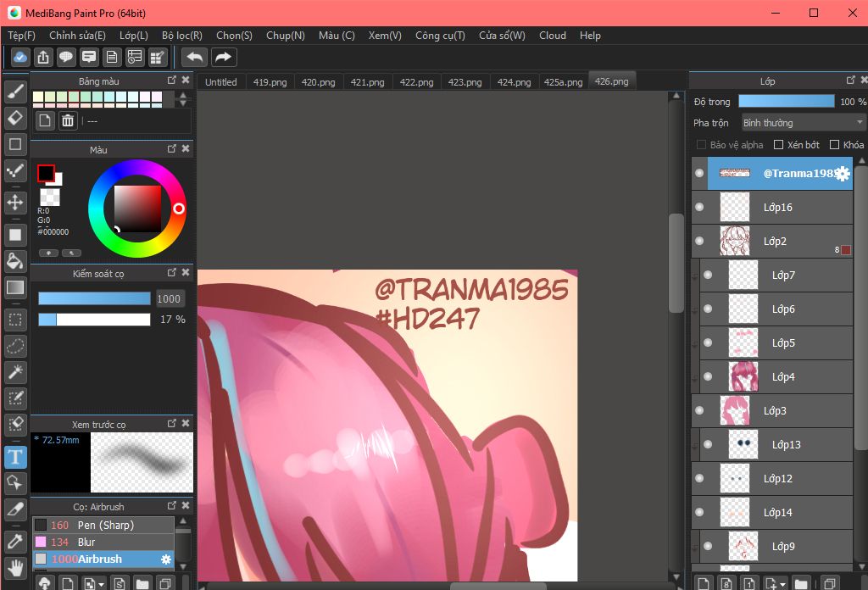Select the Bucket fill tool
Viewport: 868px width, 590px height.
(x=15, y=261)
